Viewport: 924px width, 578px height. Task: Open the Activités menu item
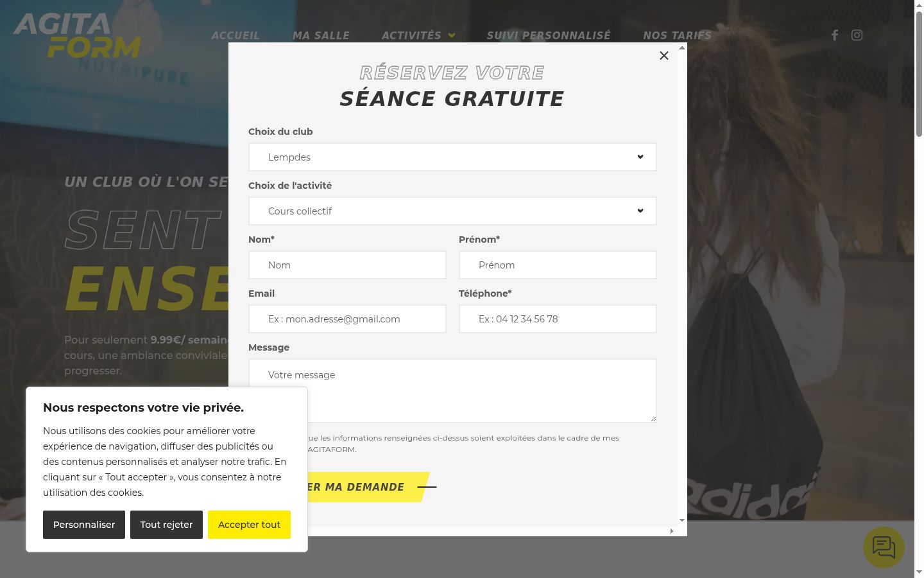411,35
